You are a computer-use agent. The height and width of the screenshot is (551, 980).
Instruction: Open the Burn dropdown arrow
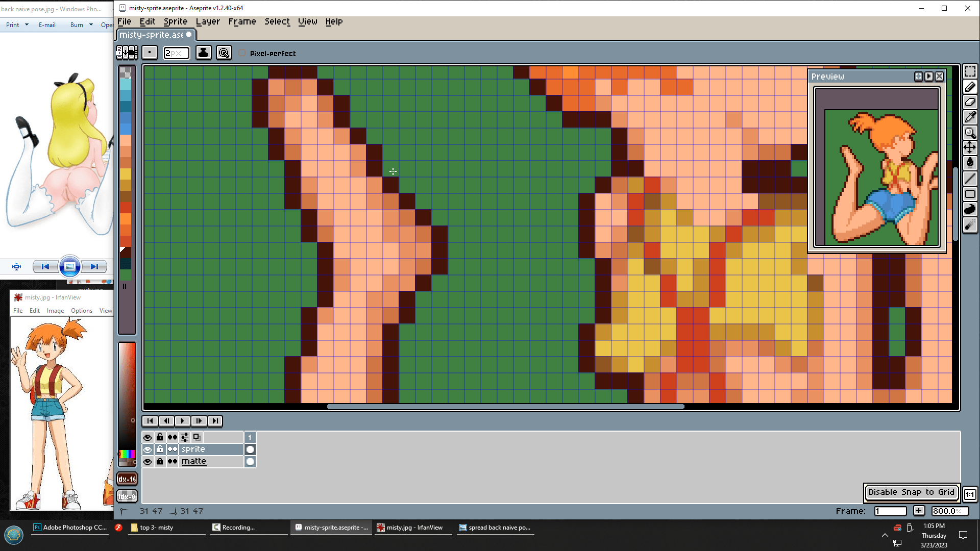click(x=91, y=24)
